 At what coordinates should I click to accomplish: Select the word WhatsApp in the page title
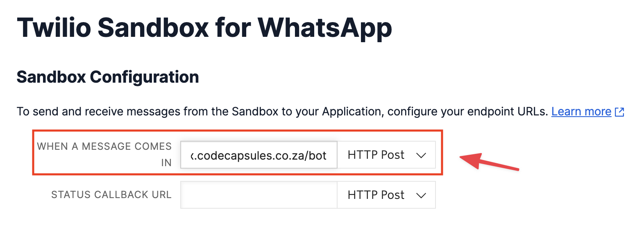[324, 28]
